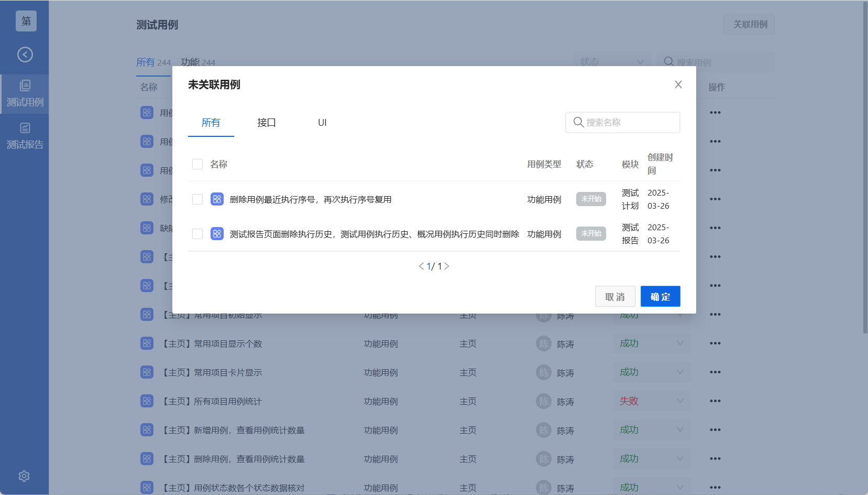
Task: Switch to the UI tab
Action: (x=322, y=123)
